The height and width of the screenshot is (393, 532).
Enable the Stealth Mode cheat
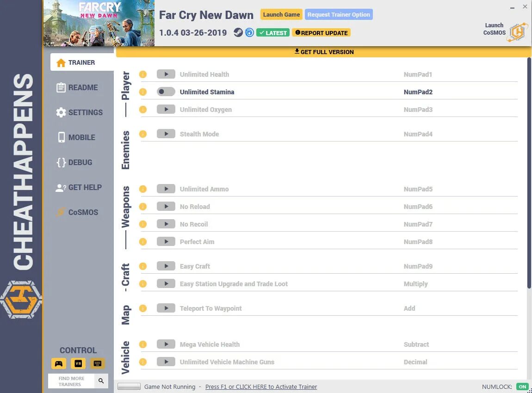166,134
